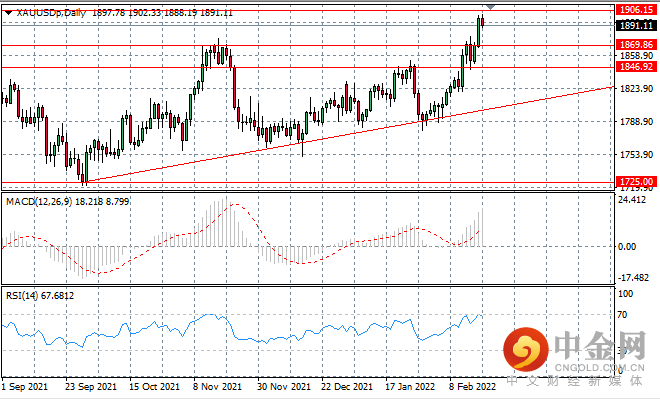The width and height of the screenshot is (660, 399).
Task: Select the 1869.86 red level label
Action: click(636, 45)
